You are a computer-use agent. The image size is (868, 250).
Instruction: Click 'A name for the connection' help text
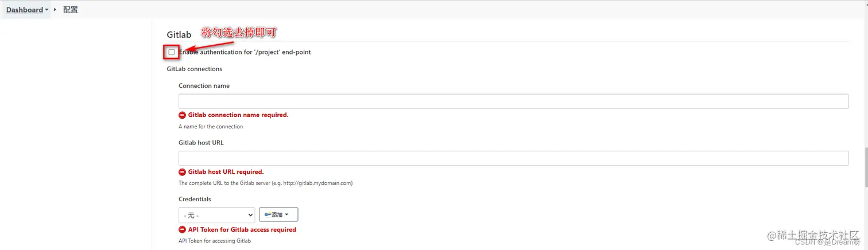tap(211, 127)
